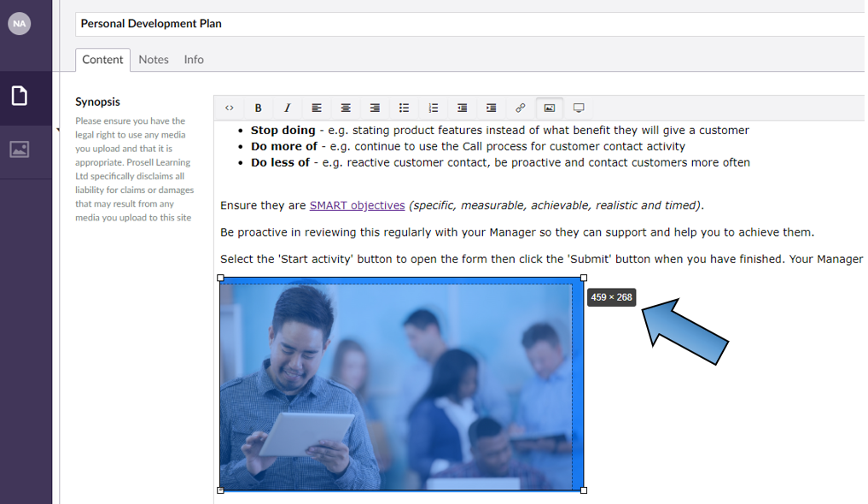Select the inserted blue photo image
The height and width of the screenshot is (504, 868).
pyautogui.click(x=401, y=384)
